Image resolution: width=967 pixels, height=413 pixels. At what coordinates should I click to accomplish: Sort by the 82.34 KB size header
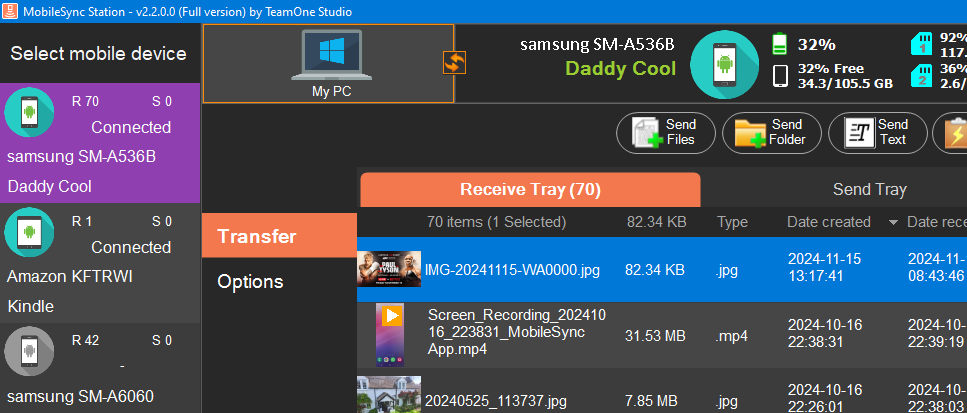[656, 222]
